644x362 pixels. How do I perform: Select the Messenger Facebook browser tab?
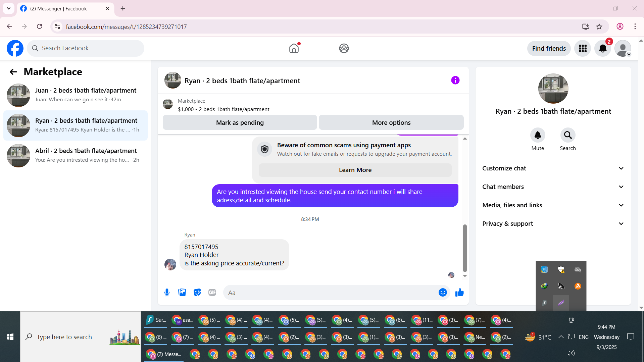(x=66, y=8)
